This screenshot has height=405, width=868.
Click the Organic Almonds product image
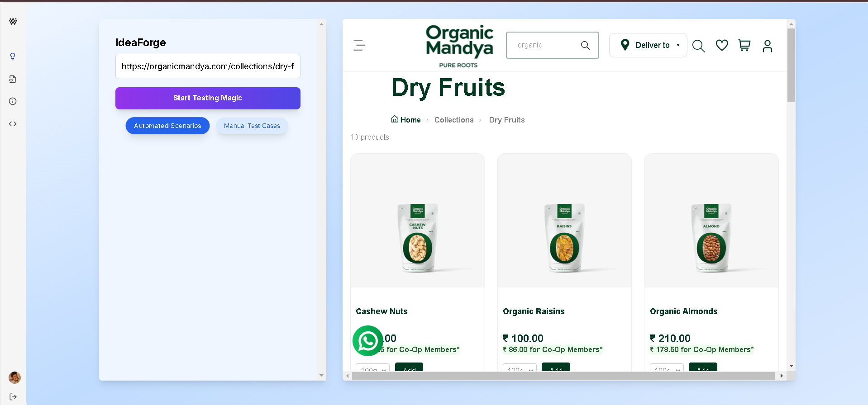coord(711,221)
